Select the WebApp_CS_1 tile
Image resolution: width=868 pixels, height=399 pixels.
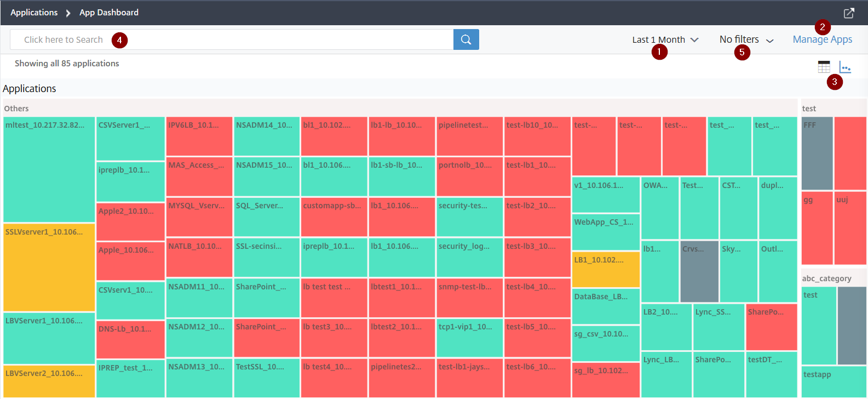(x=606, y=232)
